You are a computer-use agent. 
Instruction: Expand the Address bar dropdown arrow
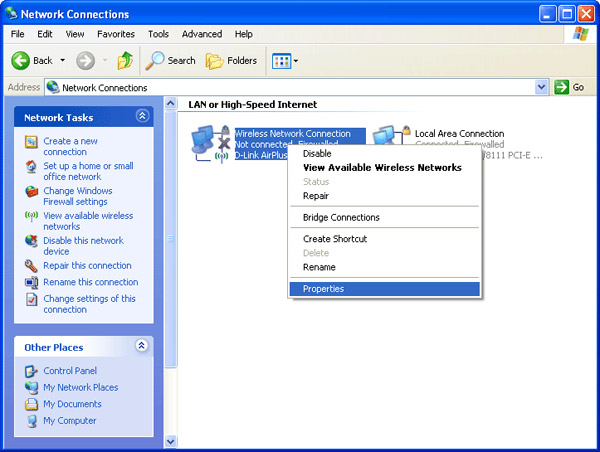coord(542,88)
